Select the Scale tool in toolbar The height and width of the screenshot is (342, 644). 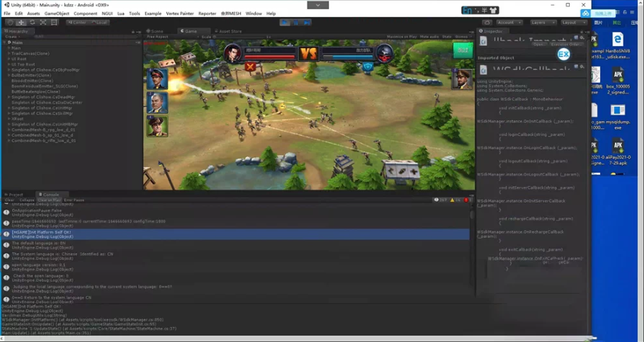tap(43, 23)
